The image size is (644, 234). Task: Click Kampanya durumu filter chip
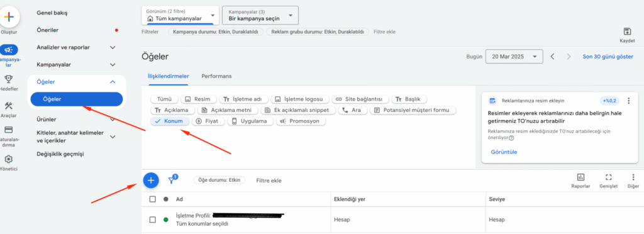(216, 31)
